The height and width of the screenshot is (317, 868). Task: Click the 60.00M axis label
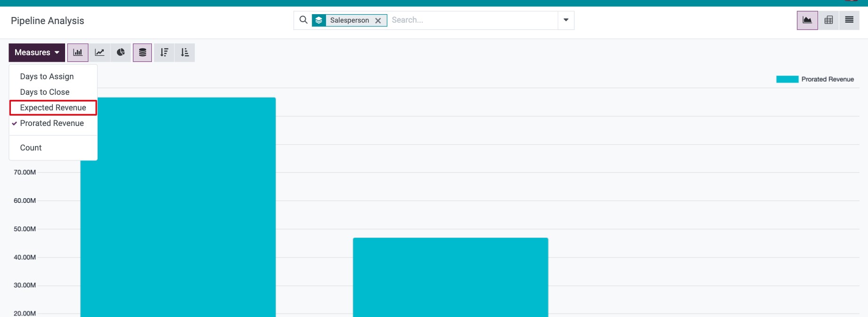(x=25, y=200)
